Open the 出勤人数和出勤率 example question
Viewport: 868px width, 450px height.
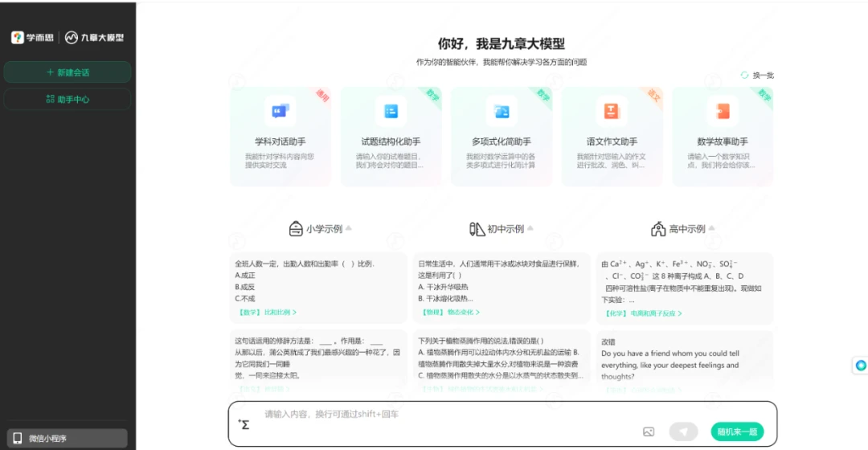pyautogui.click(x=318, y=287)
